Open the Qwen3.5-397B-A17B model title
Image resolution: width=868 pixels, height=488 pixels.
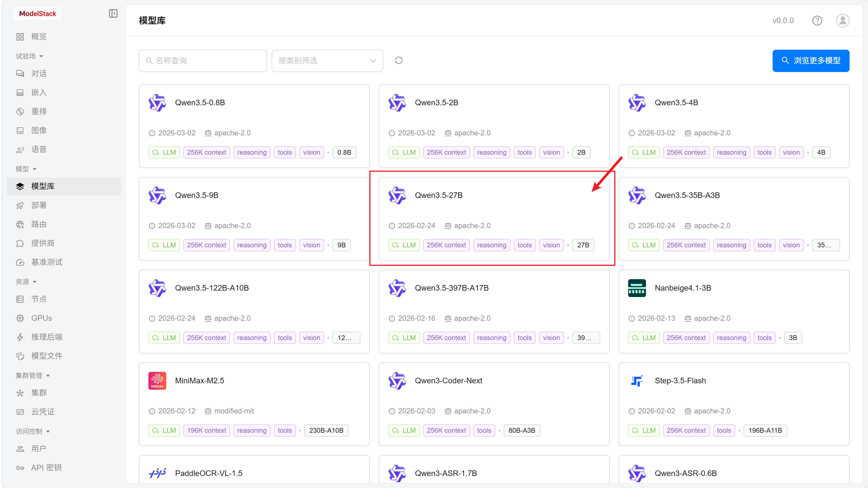[x=452, y=288]
